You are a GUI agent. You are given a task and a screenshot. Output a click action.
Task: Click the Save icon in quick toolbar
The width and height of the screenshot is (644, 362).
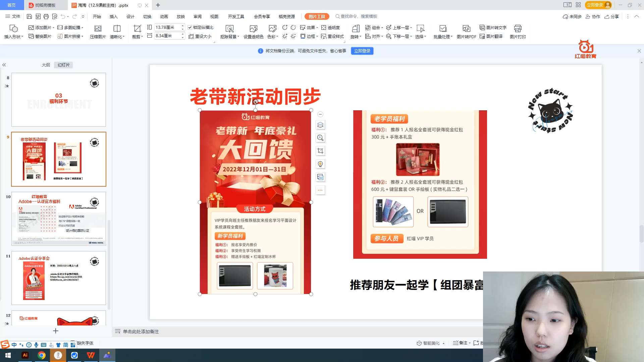click(29, 16)
